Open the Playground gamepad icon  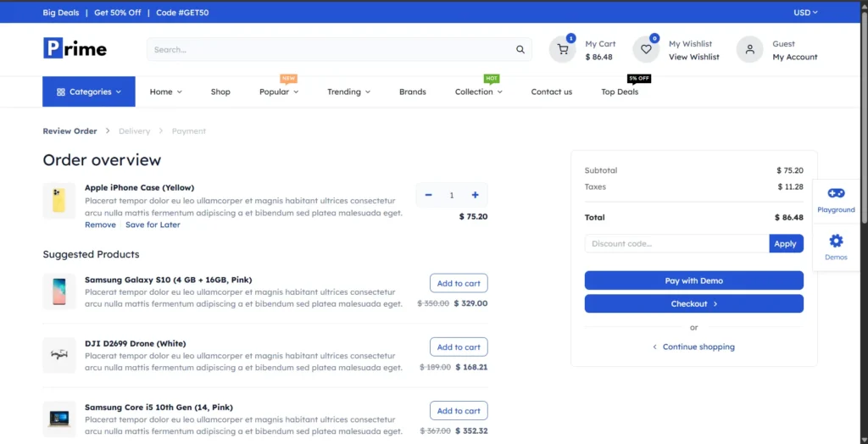(836, 194)
